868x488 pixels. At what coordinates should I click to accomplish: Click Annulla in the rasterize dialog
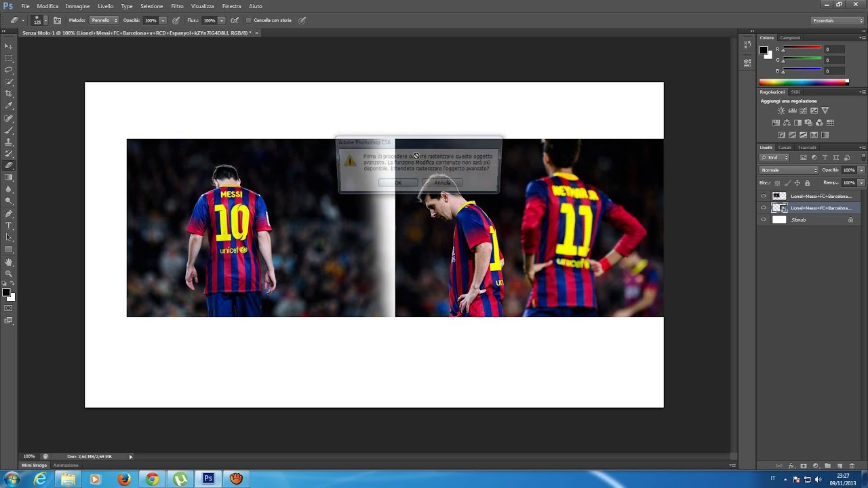pos(442,183)
